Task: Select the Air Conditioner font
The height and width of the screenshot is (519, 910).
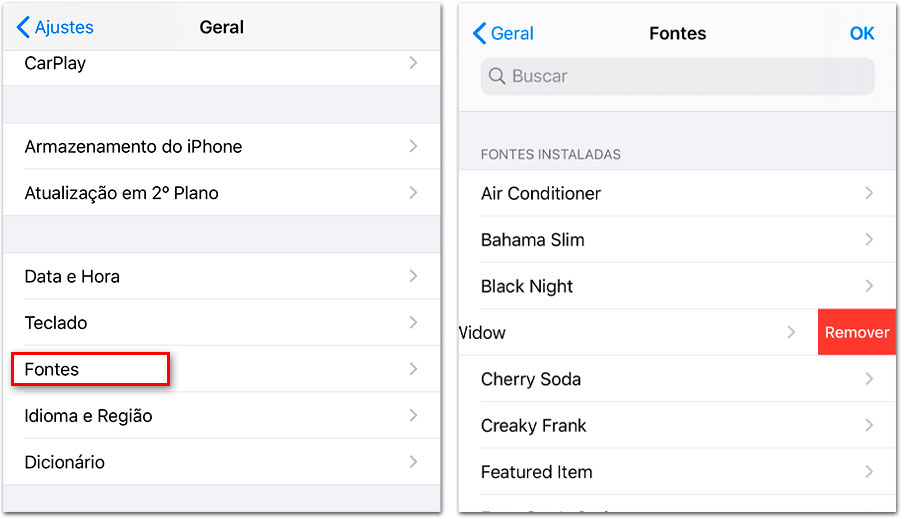Action: [677, 193]
